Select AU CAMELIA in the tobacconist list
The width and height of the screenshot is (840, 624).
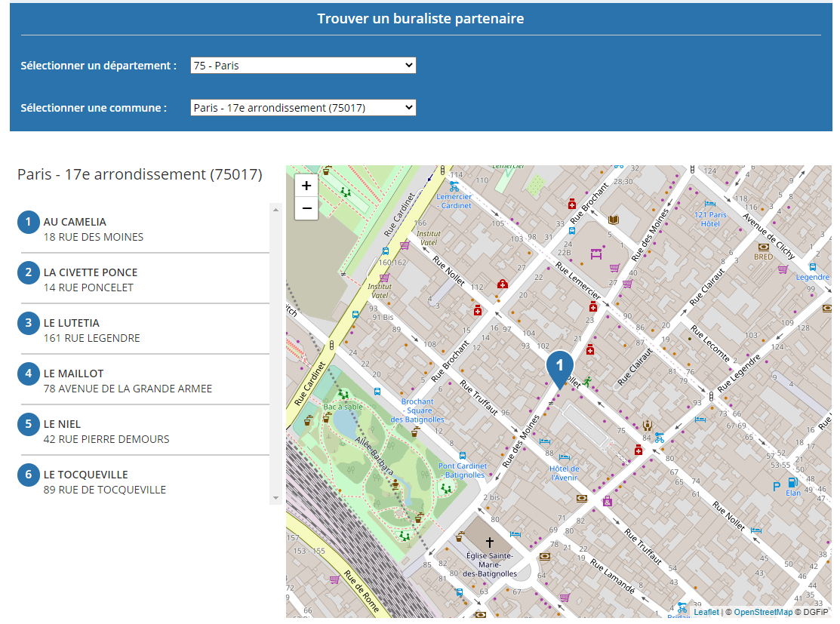[75, 222]
